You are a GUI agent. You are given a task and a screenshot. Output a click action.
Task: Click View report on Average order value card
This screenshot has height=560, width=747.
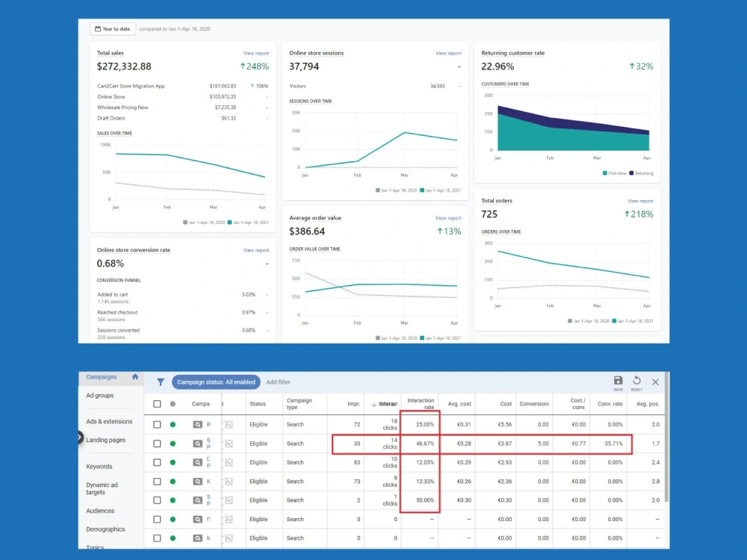click(x=447, y=218)
